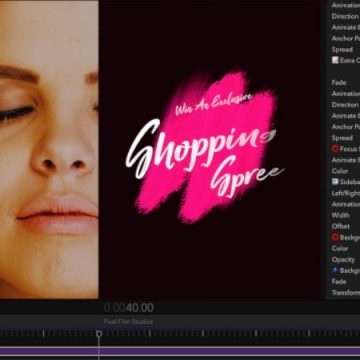Click the blue Sidebar section icon
The width and height of the screenshot is (360, 360).
[x=335, y=182]
